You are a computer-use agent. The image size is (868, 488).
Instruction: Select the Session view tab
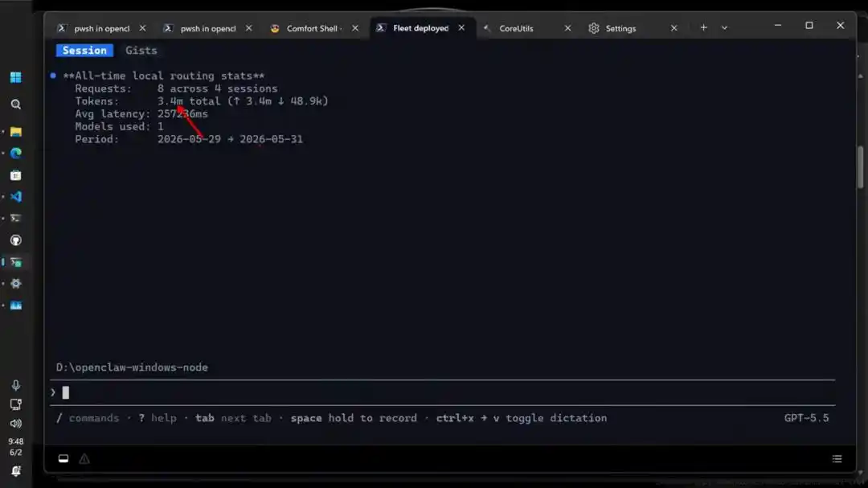point(84,51)
